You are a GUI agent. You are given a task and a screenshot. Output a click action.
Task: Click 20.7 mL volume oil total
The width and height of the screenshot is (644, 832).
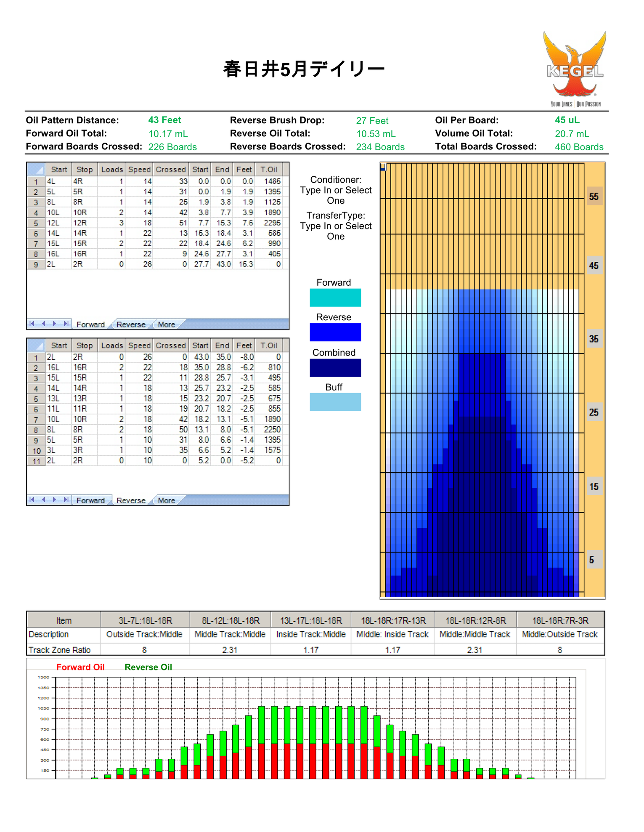[x=572, y=134]
